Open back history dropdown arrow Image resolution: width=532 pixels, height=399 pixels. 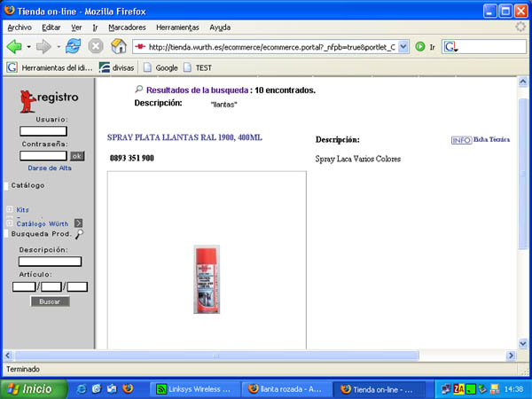29,47
